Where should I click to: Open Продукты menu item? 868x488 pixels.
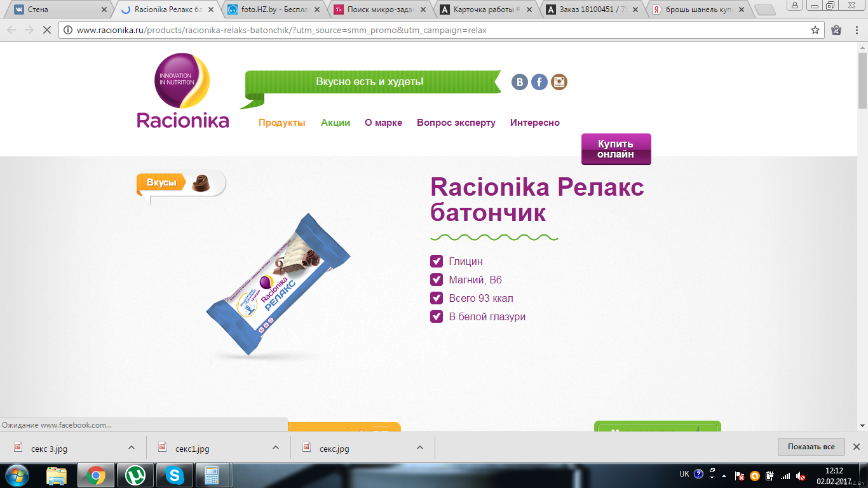tap(282, 123)
